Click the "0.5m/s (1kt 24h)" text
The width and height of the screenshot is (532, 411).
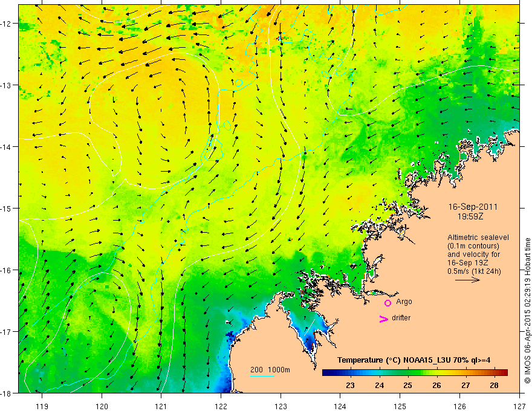(x=474, y=271)
